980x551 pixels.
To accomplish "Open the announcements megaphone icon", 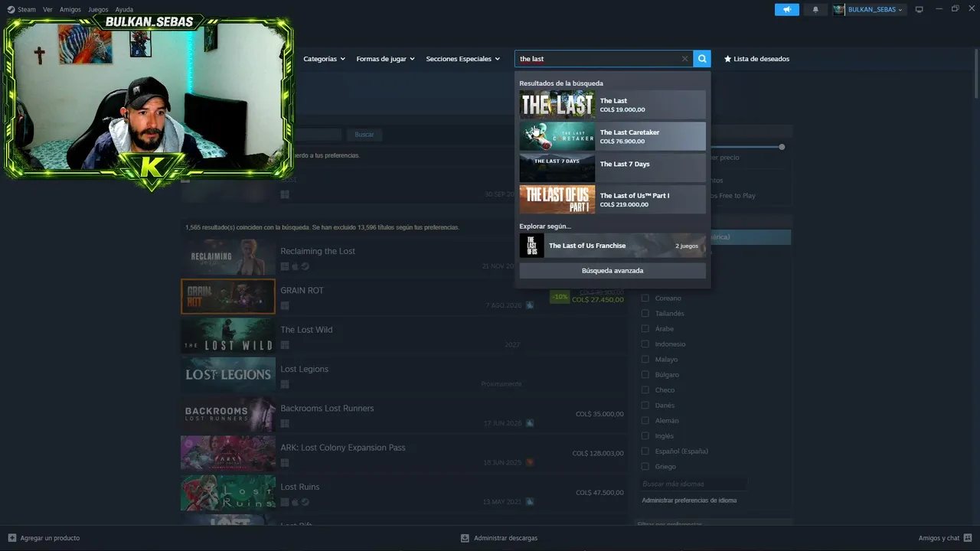I will pyautogui.click(x=787, y=9).
